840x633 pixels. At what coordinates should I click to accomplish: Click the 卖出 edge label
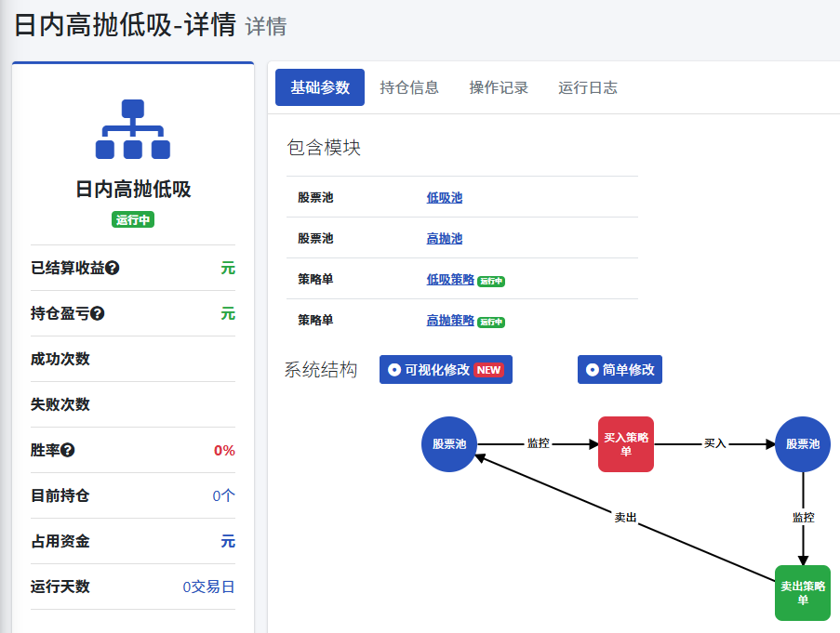(625, 518)
